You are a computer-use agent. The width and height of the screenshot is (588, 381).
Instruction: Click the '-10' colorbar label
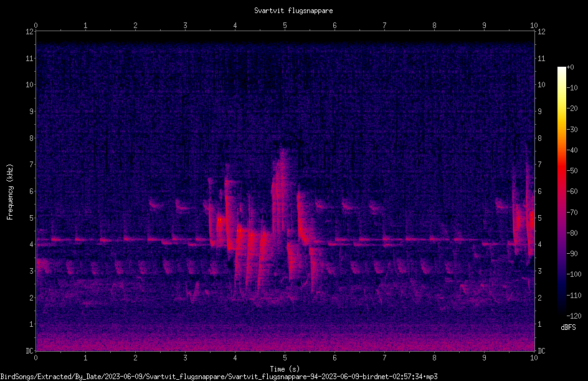[x=572, y=88]
